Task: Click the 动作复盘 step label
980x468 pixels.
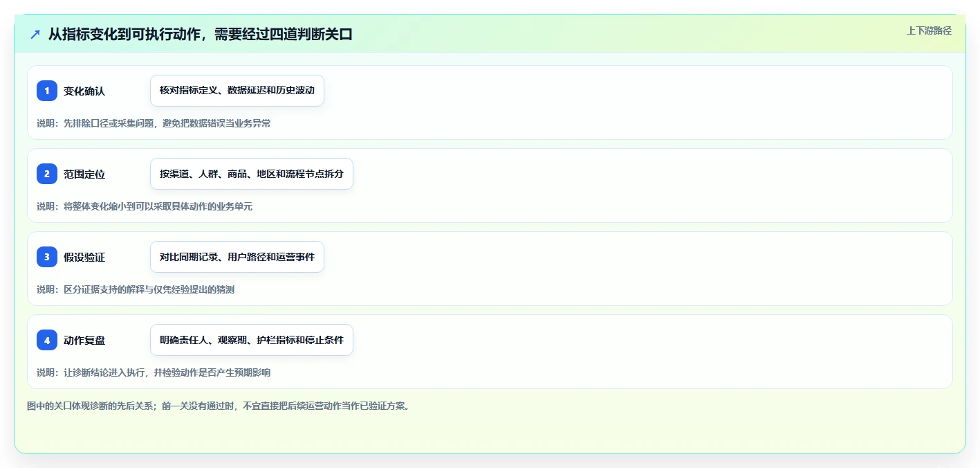Action: tap(84, 340)
